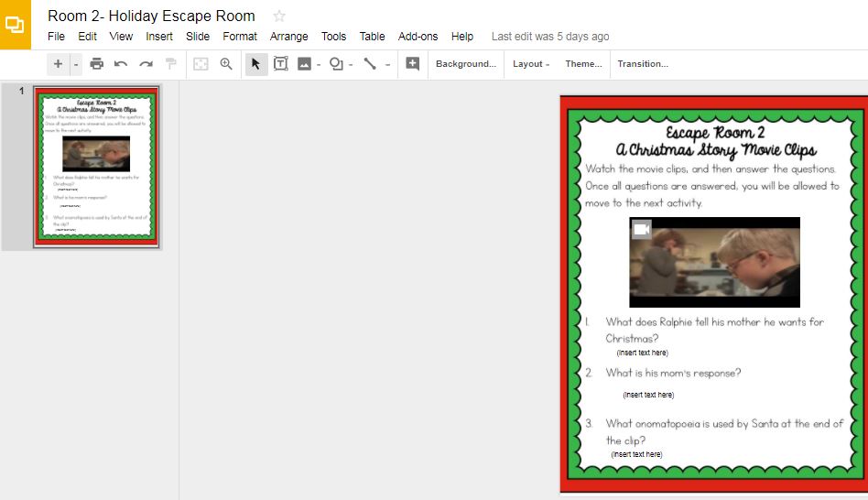
Task: Click the Background button
Action: click(x=466, y=64)
